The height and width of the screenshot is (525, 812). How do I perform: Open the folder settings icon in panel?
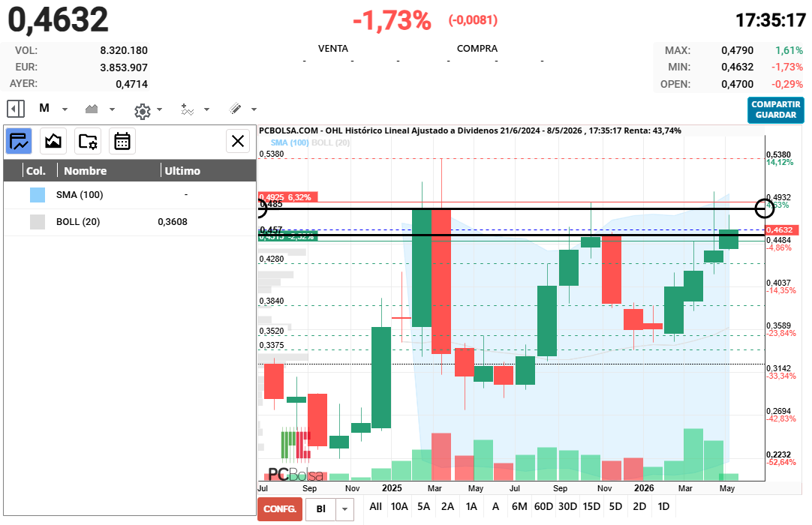[x=88, y=141]
